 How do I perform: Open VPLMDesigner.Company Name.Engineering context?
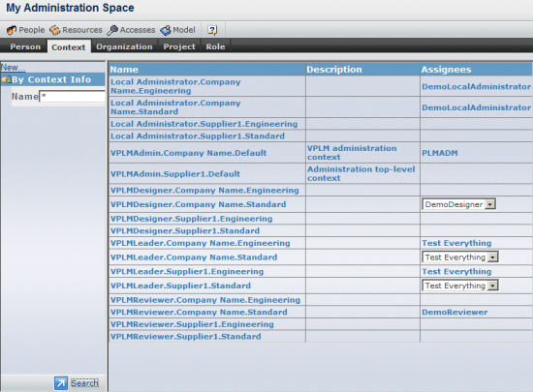(x=204, y=191)
